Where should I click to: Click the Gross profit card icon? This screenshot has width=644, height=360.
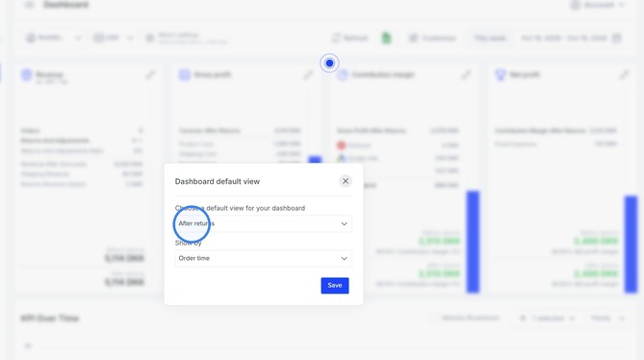click(x=185, y=75)
